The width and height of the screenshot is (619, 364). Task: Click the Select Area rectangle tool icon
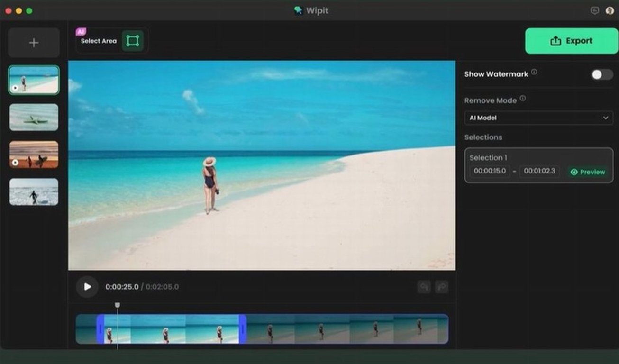pos(133,41)
